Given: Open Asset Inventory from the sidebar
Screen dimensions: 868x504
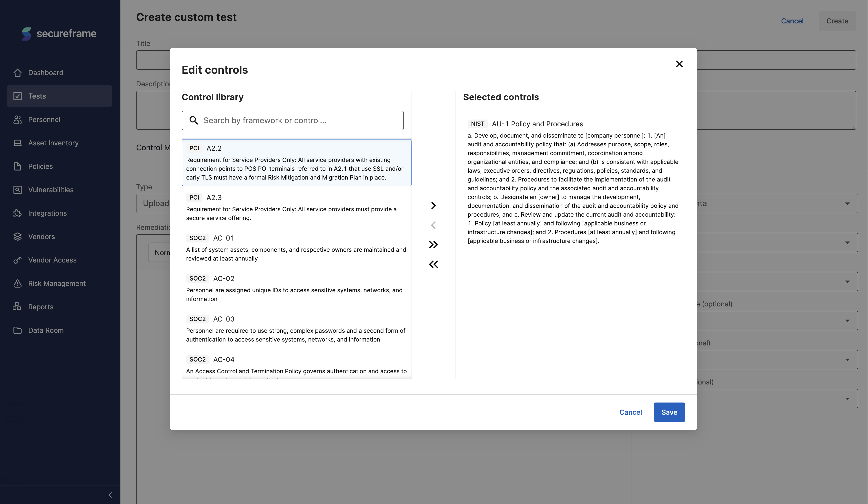Looking at the screenshot, I should [53, 143].
